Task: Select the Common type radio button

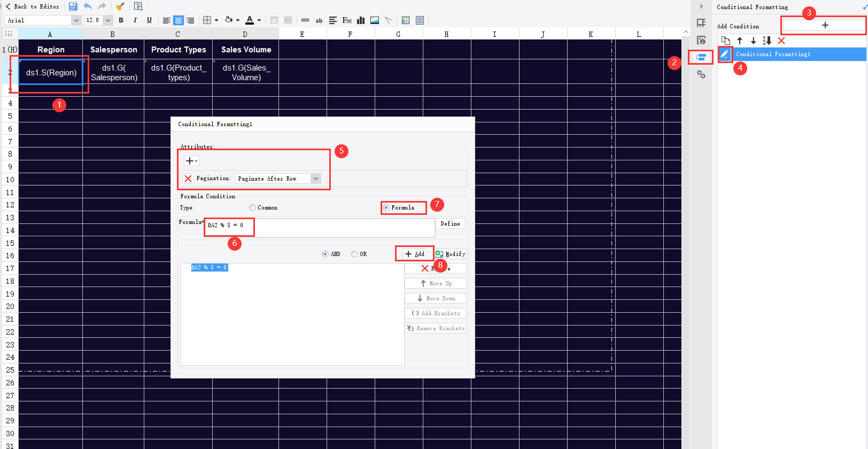Action: tap(252, 208)
